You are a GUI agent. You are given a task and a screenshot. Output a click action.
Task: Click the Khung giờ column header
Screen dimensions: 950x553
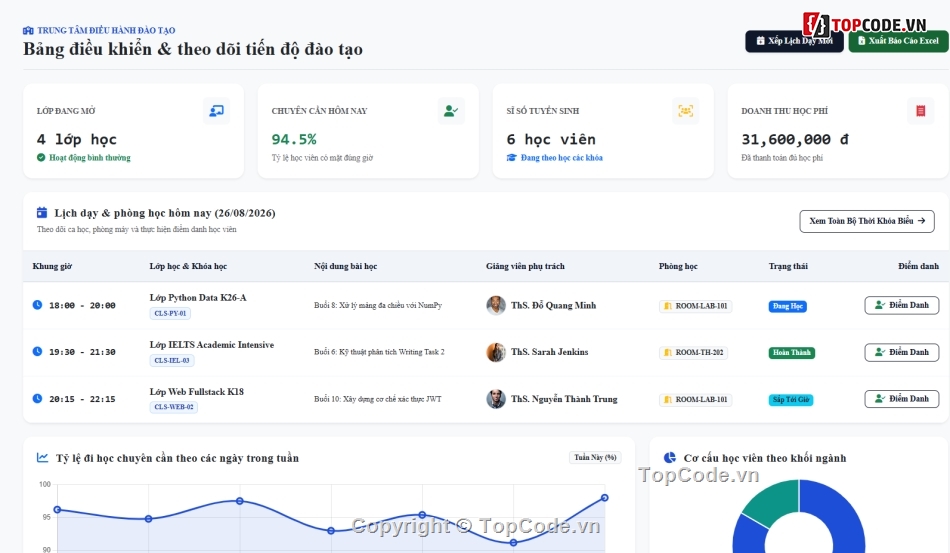point(52,266)
